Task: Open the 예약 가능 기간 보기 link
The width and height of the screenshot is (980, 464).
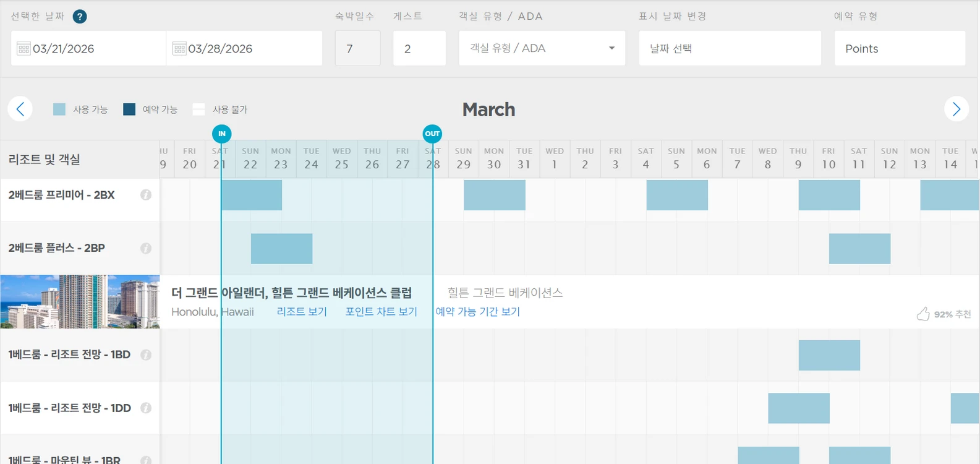Action: tap(478, 312)
